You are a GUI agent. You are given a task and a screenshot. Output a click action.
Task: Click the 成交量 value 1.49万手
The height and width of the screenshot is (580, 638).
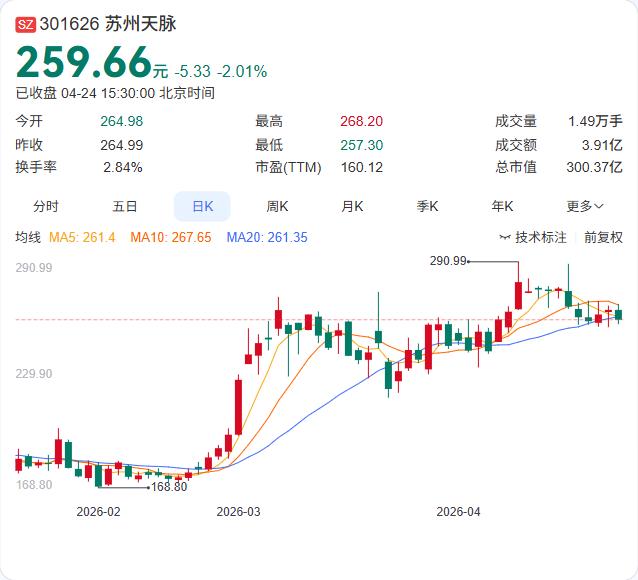tap(595, 121)
